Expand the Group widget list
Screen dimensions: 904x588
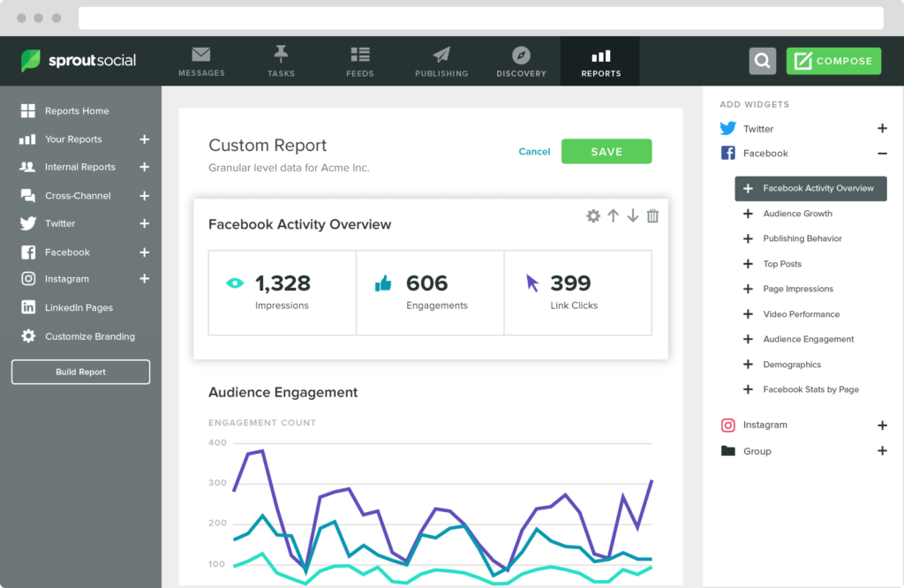[x=882, y=451]
